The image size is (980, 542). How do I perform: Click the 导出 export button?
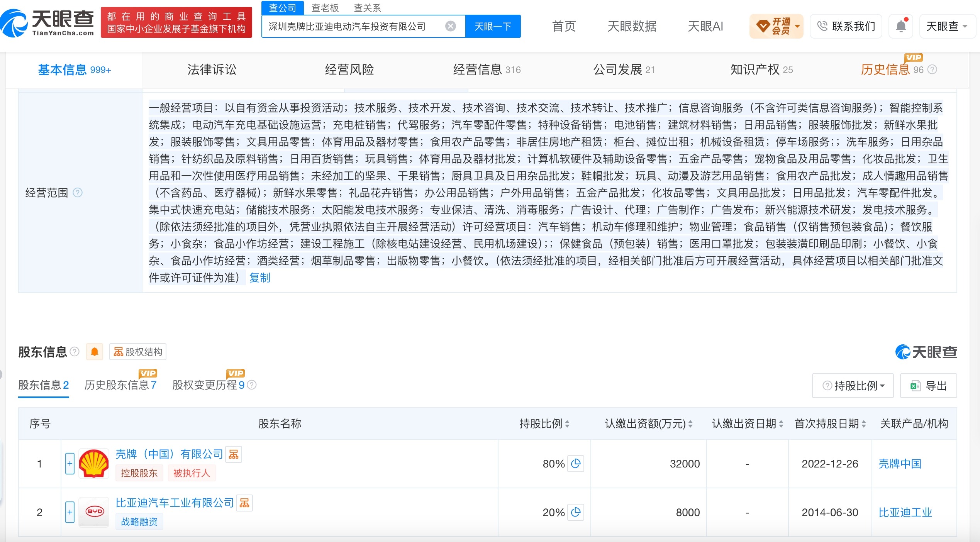(x=929, y=385)
